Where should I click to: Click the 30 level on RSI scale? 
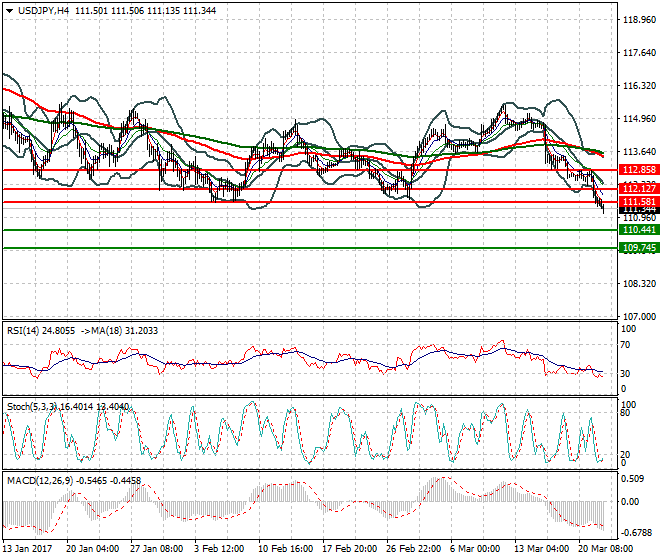(x=626, y=373)
